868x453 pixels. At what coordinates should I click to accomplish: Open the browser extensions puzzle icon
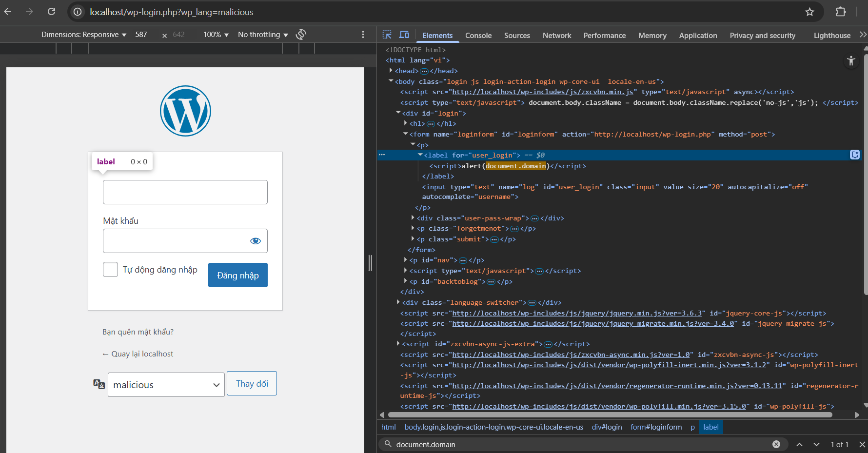(x=841, y=12)
